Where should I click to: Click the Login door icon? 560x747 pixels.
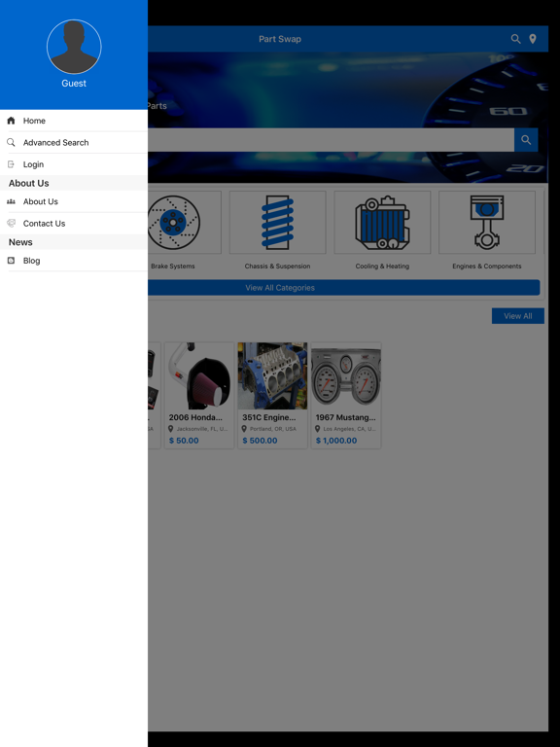11,164
